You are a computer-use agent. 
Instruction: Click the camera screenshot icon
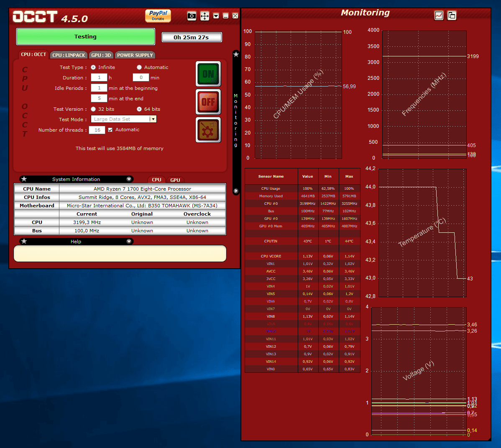[192, 16]
